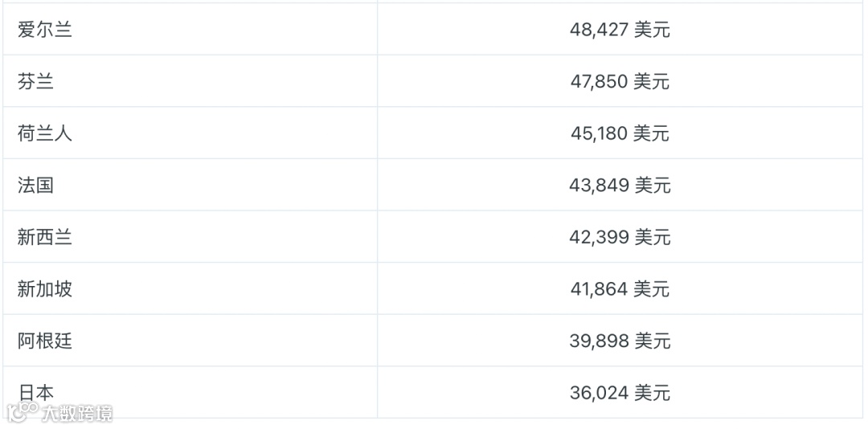The height and width of the screenshot is (429, 868).
Task: Click the 36,024 美元 value
Action: pos(620,393)
